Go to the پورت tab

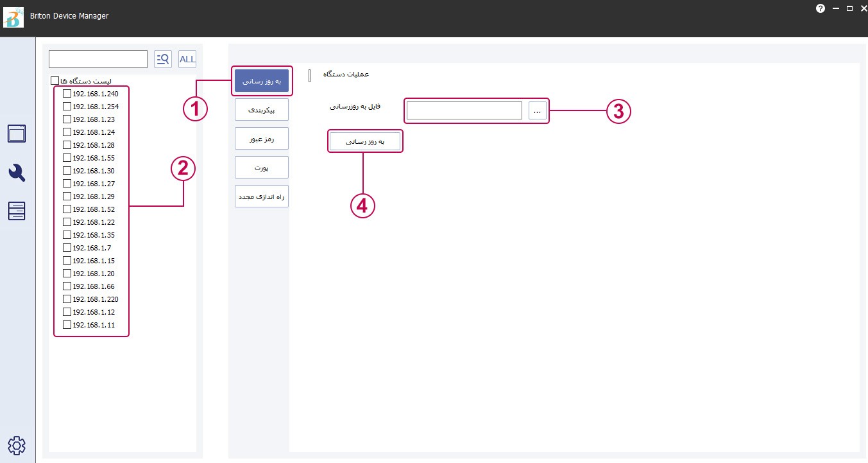[262, 167]
